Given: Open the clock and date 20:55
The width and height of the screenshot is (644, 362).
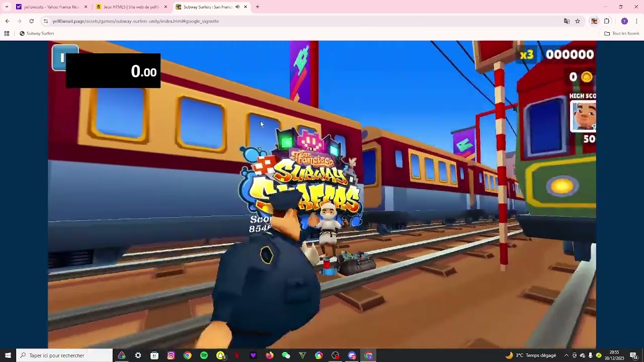Looking at the screenshot, I should pyautogui.click(x=614, y=355).
